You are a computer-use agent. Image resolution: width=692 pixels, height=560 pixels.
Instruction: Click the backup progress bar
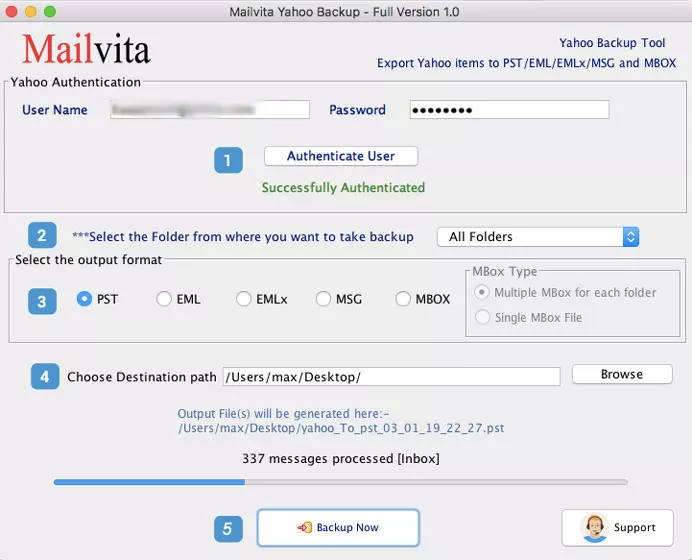[x=340, y=482]
